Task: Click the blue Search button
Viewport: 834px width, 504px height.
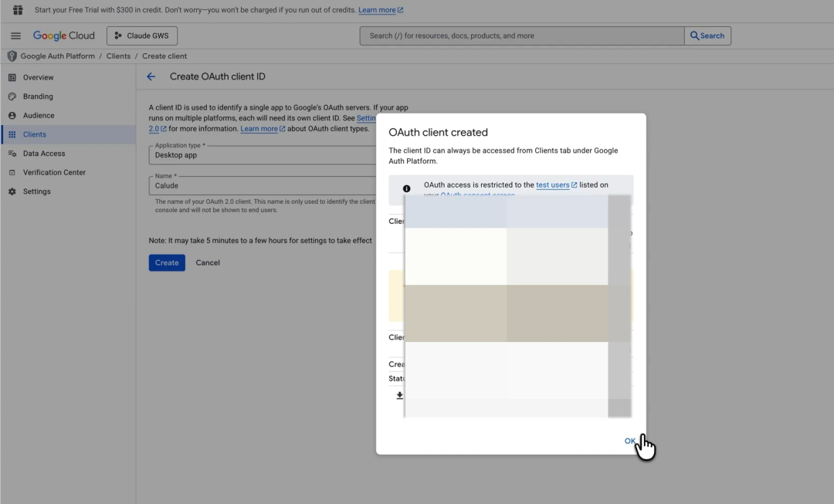Action: click(707, 36)
